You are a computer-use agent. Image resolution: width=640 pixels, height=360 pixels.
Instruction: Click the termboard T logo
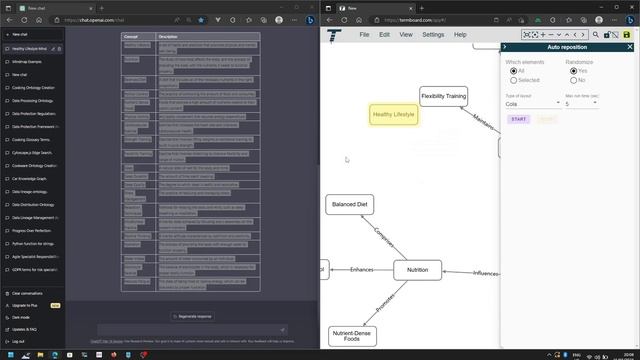click(x=334, y=35)
